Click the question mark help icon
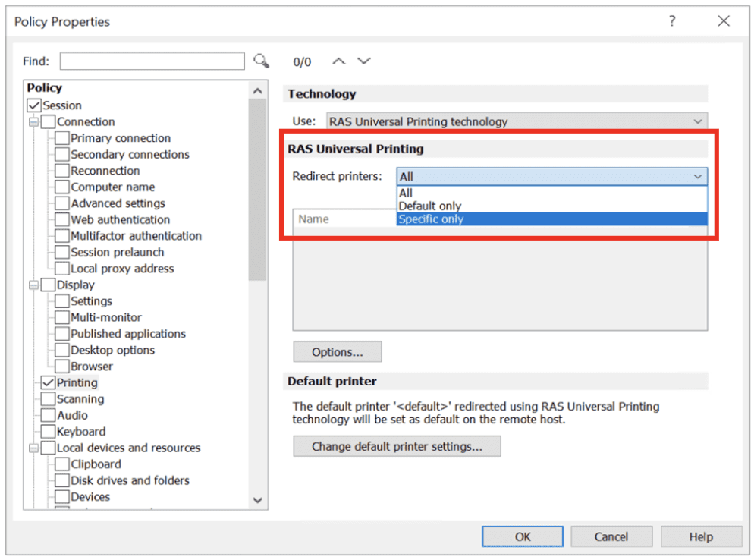Image resolution: width=751 pixels, height=560 pixels. 671,21
